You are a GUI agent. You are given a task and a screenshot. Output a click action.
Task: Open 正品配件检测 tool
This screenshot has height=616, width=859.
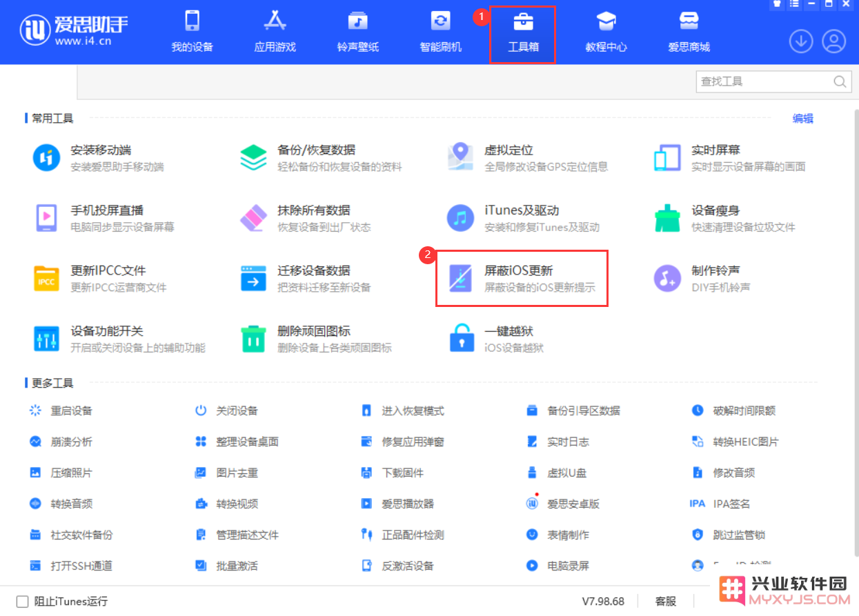(402, 535)
